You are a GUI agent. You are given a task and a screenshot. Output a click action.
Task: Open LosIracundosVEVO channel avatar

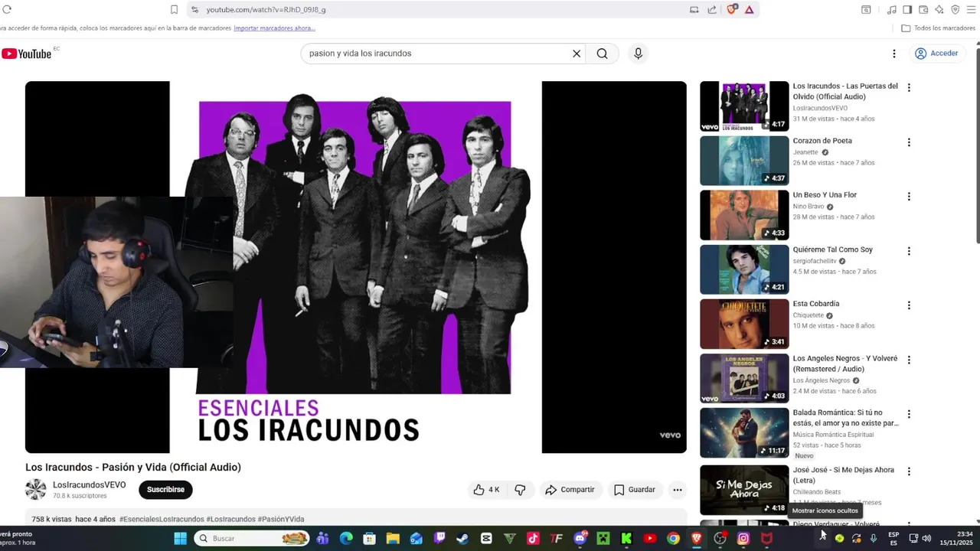[36, 490]
